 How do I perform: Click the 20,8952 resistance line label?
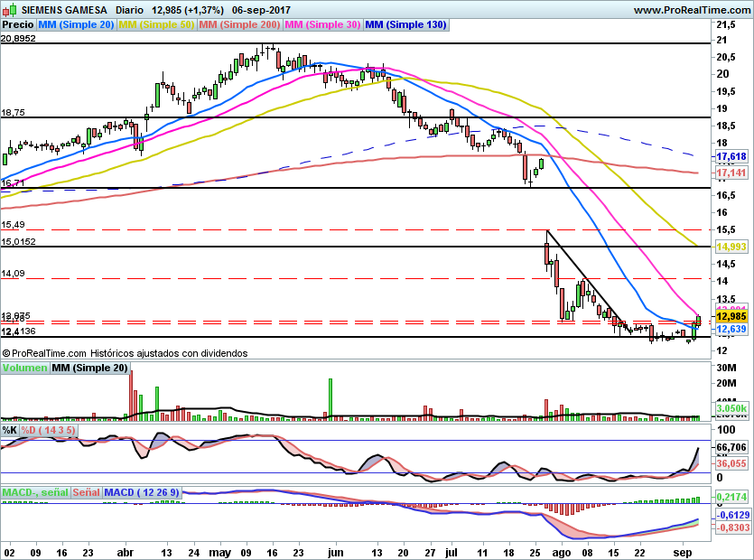pos(18,39)
